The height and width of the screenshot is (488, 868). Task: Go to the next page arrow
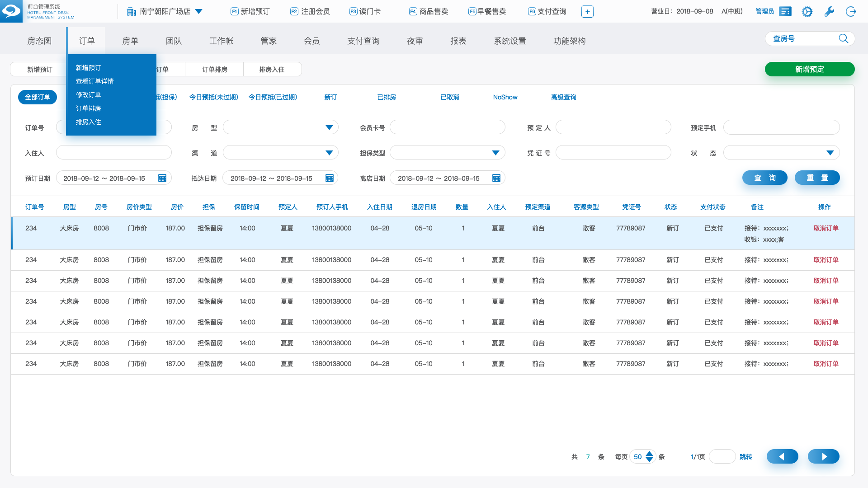click(823, 456)
